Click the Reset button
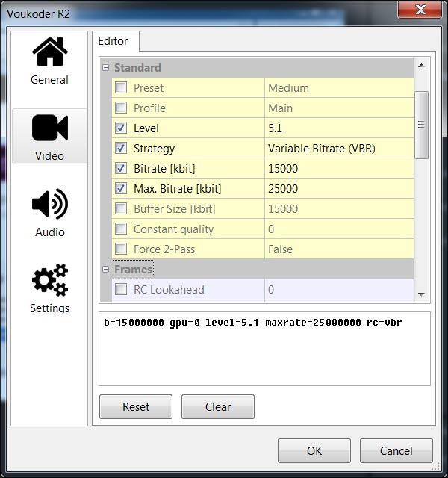This screenshot has height=478, width=448. coord(136,406)
